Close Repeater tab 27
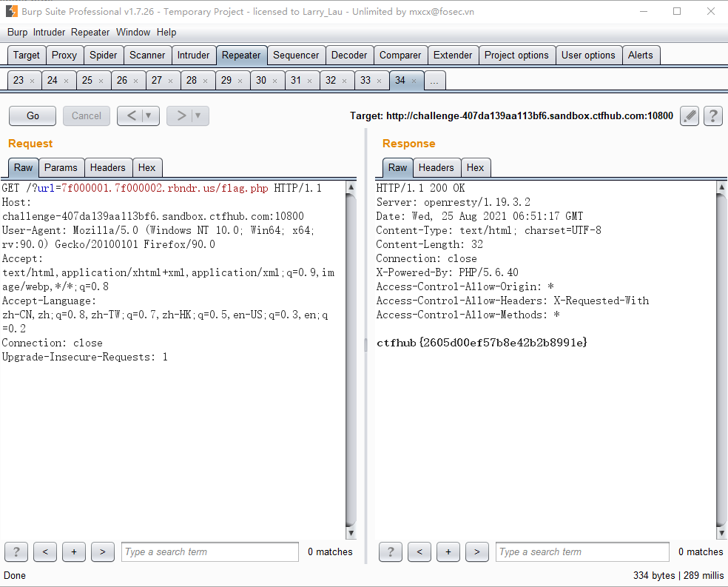The height and width of the screenshot is (587, 728). pos(170,81)
